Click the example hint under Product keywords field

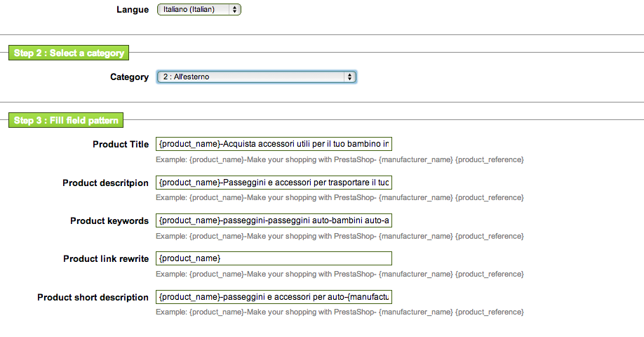tap(340, 236)
